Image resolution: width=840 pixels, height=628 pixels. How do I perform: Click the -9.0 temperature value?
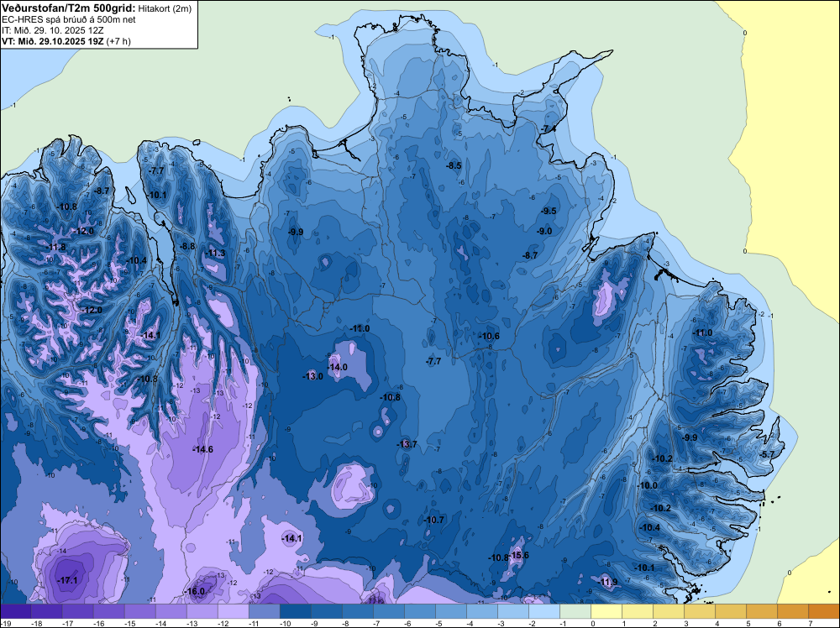click(x=544, y=231)
